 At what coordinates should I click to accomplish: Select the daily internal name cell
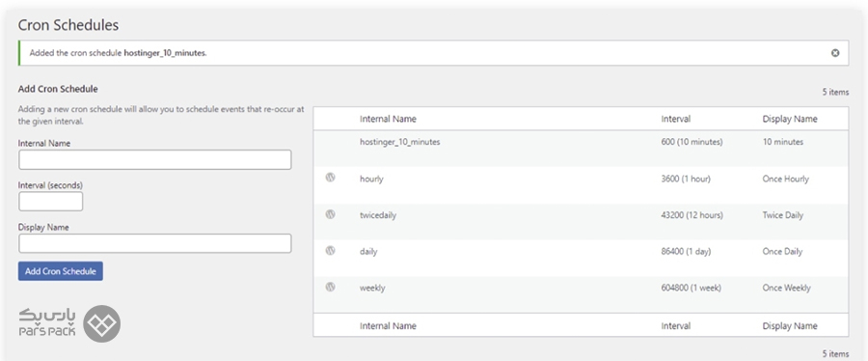[x=368, y=251]
